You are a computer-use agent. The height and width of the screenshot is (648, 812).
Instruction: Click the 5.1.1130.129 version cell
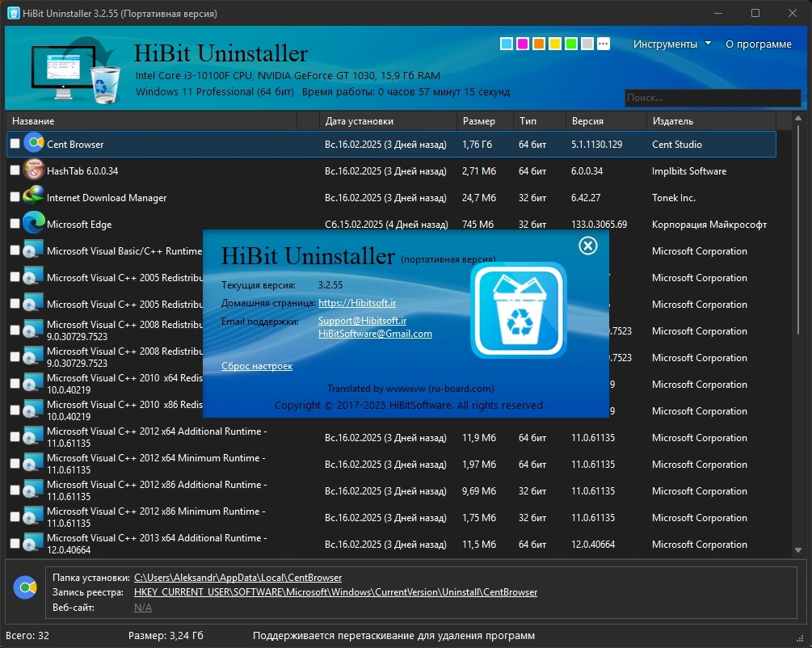pyautogui.click(x=596, y=145)
